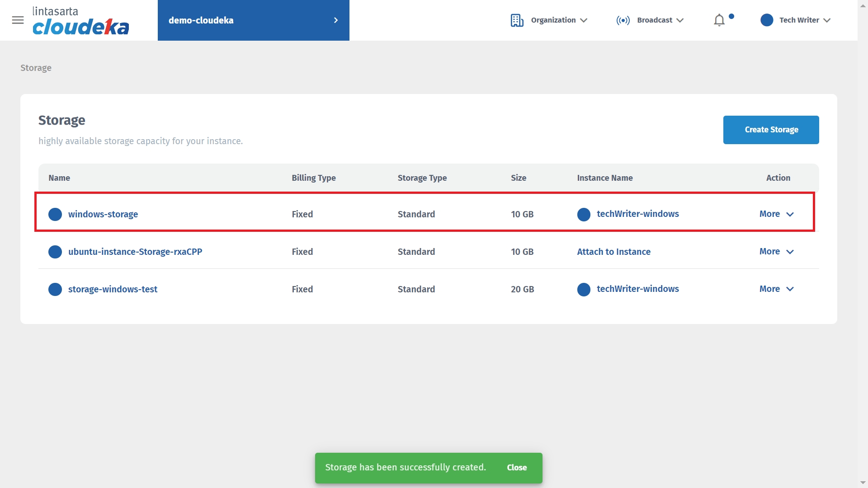This screenshot has height=488, width=868.
Task: Open the windows-storage storage link
Action: (x=103, y=214)
